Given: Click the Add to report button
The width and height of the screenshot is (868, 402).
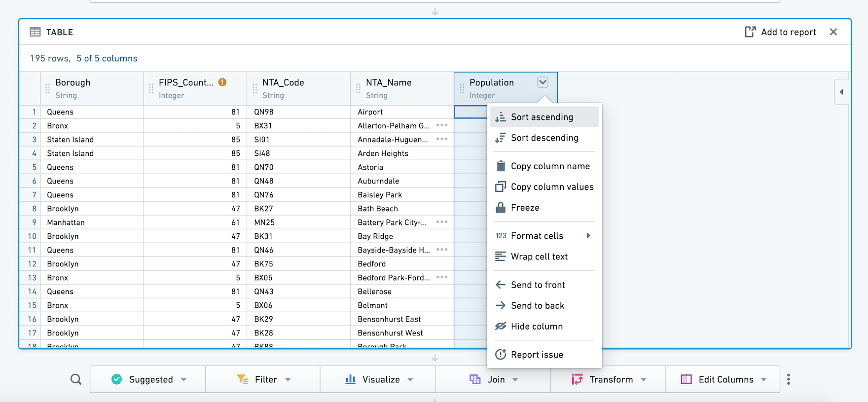Looking at the screenshot, I should (x=780, y=32).
